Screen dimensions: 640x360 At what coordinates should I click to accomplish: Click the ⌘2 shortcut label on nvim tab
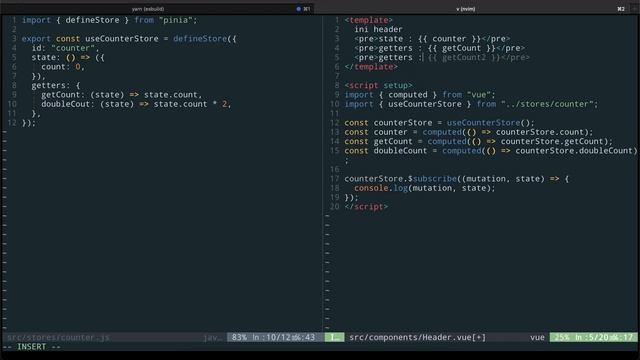621,9
